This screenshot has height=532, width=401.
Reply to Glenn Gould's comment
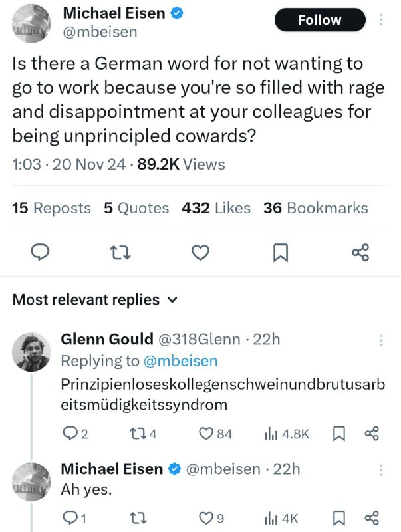69,434
